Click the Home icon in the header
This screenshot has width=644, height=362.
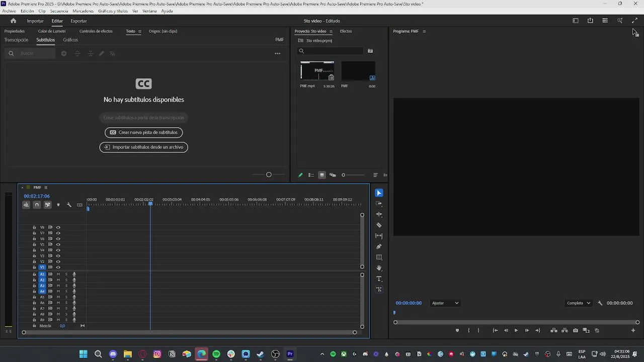click(14, 21)
